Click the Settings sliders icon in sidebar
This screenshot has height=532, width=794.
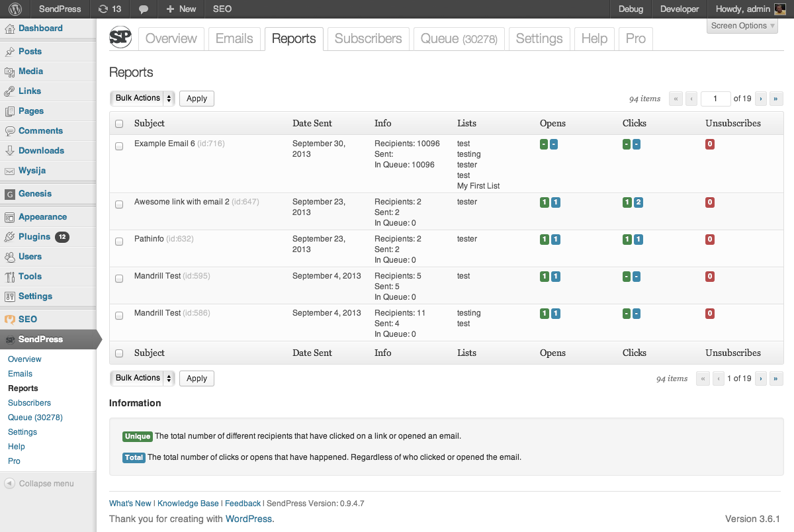pyautogui.click(x=10, y=296)
